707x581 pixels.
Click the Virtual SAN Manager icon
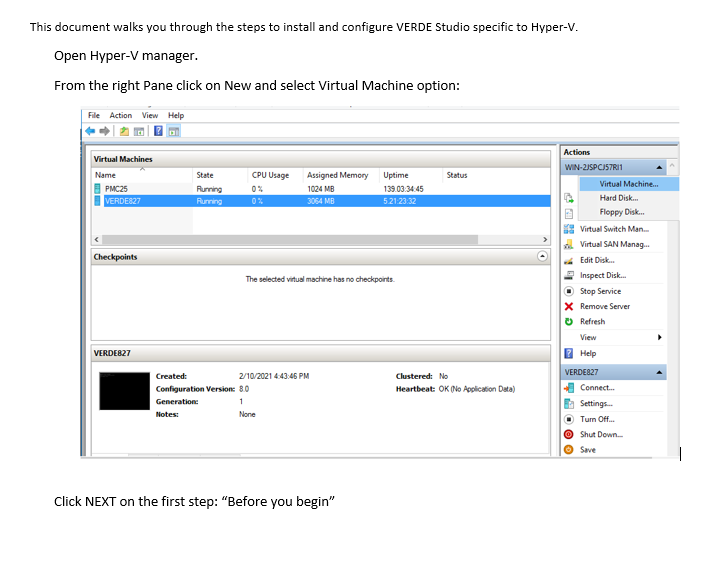tap(569, 244)
